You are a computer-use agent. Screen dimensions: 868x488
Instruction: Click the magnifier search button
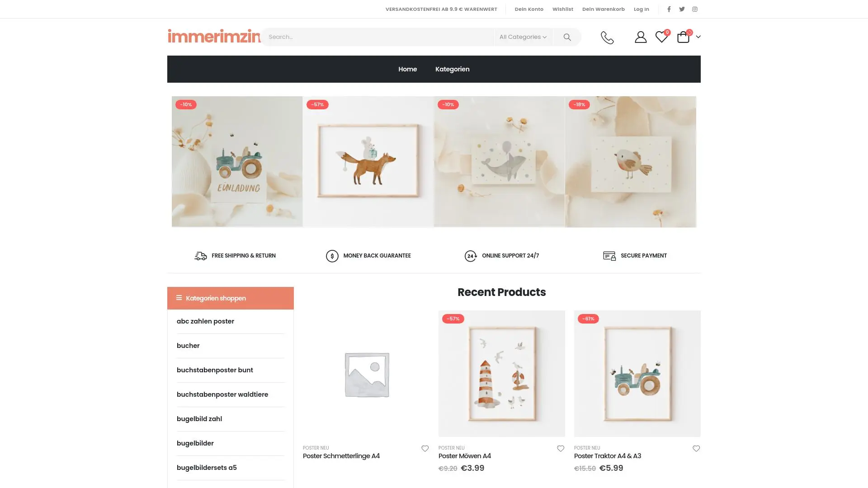coord(567,37)
